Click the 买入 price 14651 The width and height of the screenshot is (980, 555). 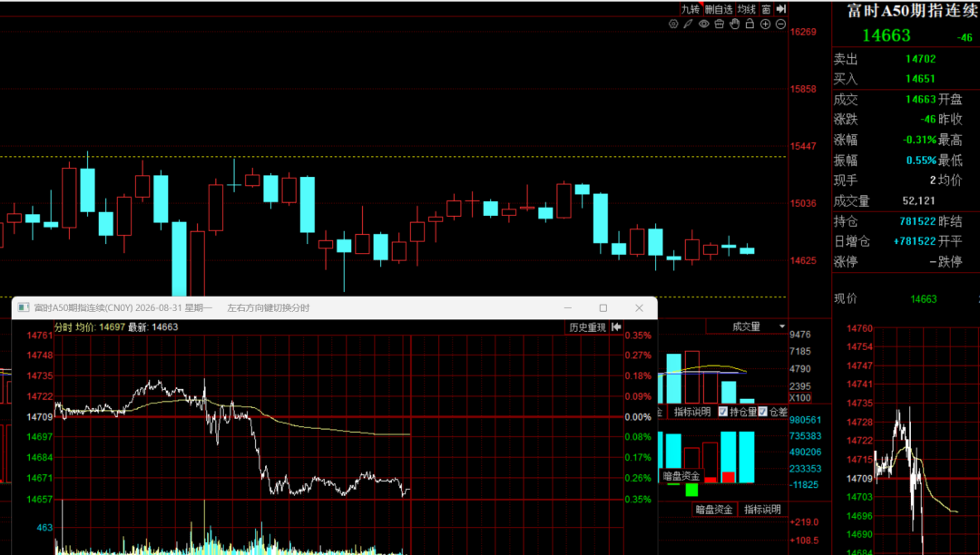click(921, 79)
